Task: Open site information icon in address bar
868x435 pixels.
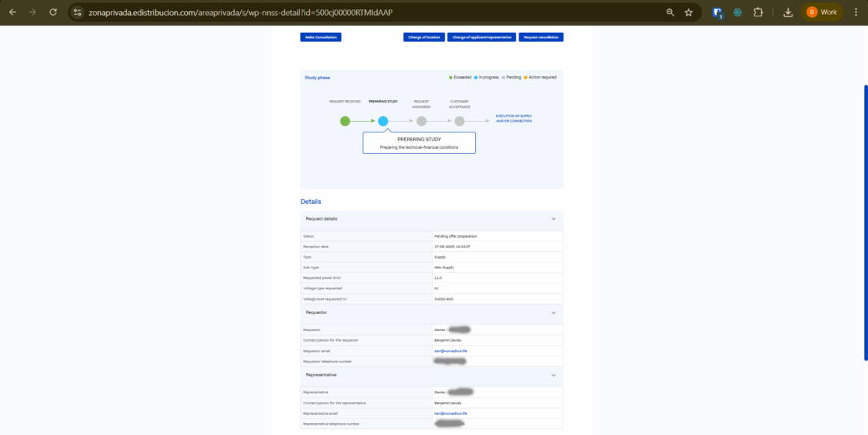Action: [x=77, y=12]
